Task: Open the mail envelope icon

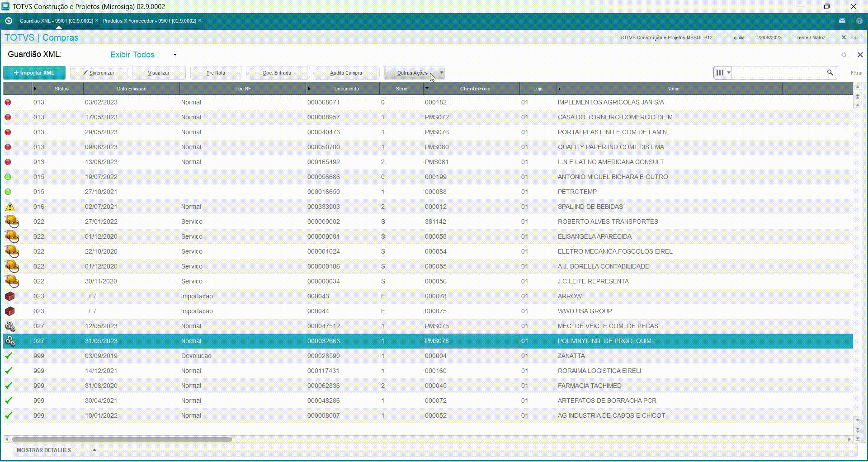Action: click(842, 21)
